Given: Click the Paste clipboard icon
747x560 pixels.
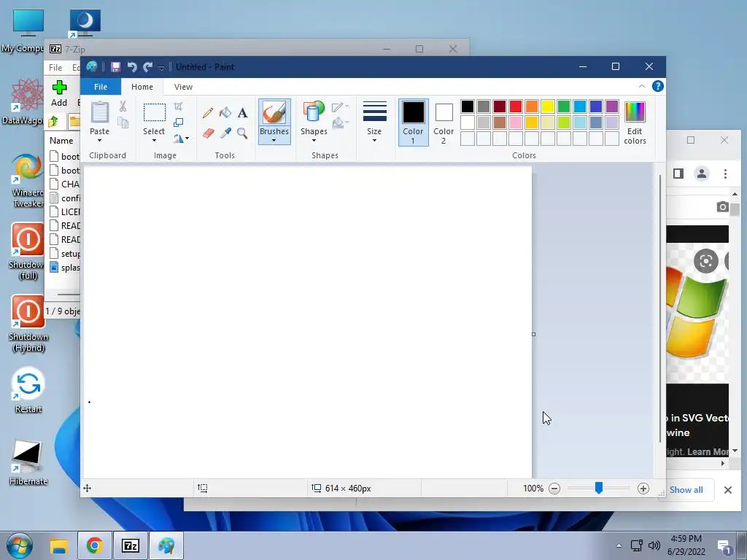Looking at the screenshot, I should [99, 112].
